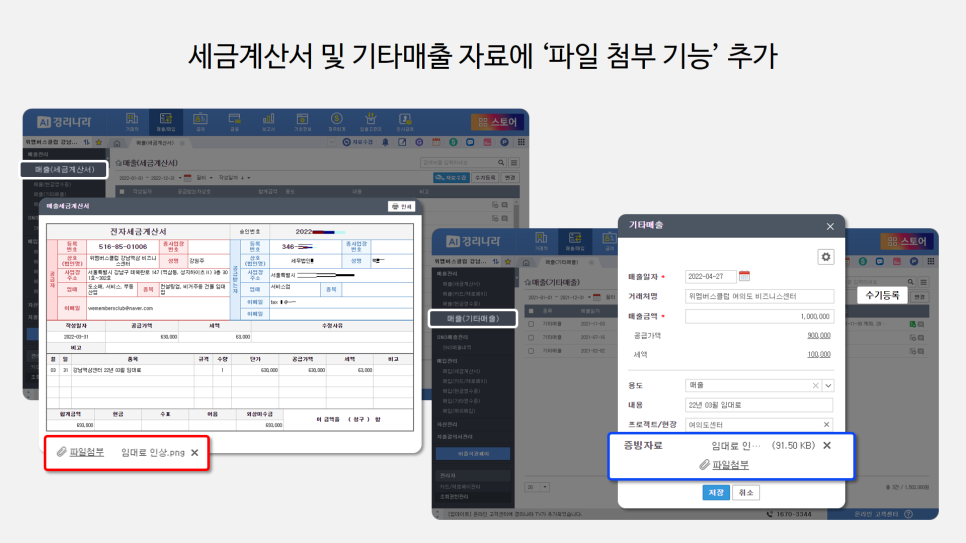Clear 용도 field with X

pyautogui.click(x=815, y=386)
